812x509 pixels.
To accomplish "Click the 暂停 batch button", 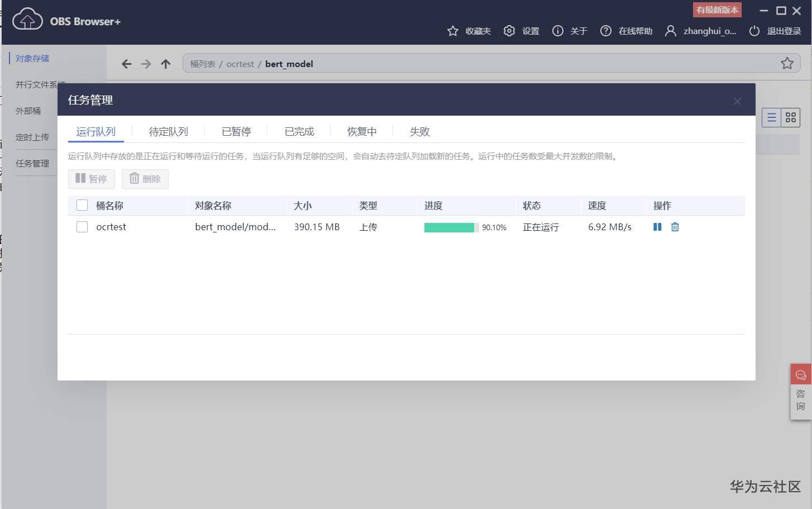I will click(x=92, y=179).
